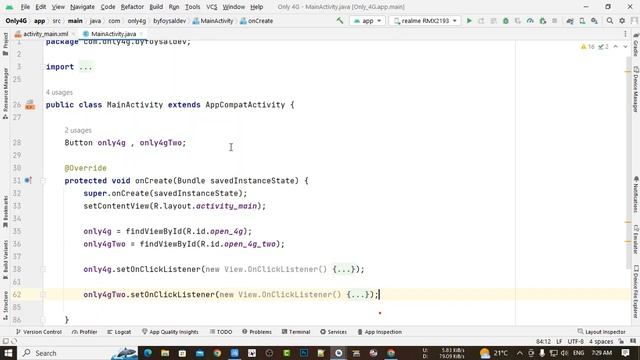Screen dimensions: 640x360
Task: Click Apply Code Changes icon
Action: point(493,20)
